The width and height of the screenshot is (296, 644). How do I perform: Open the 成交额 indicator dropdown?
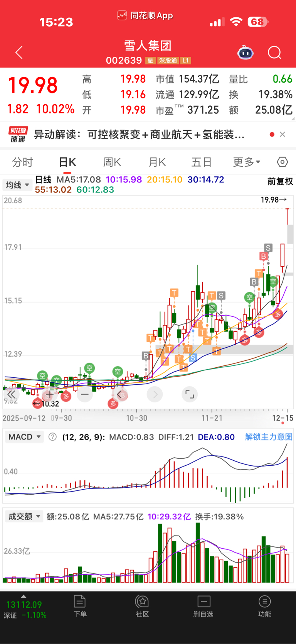pos(25,516)
